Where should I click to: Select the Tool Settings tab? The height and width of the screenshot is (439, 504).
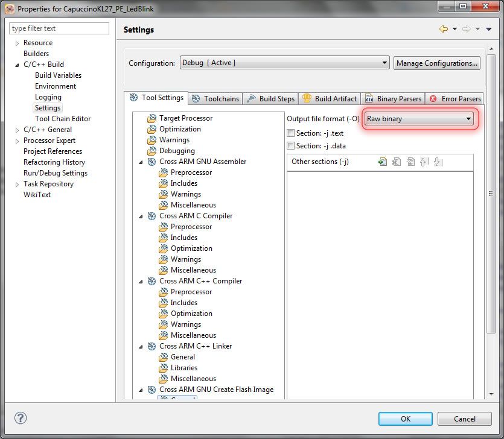pos(156,98)
